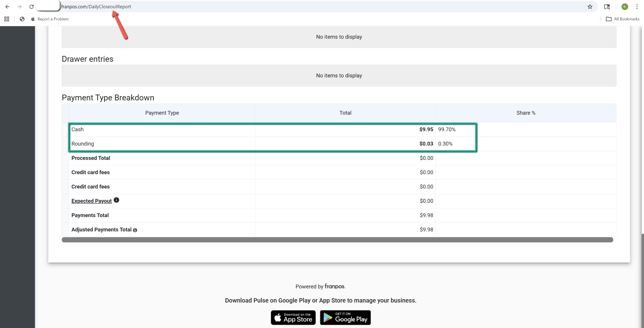
Task: Click the browser back arrow
Action: (7, 7)
